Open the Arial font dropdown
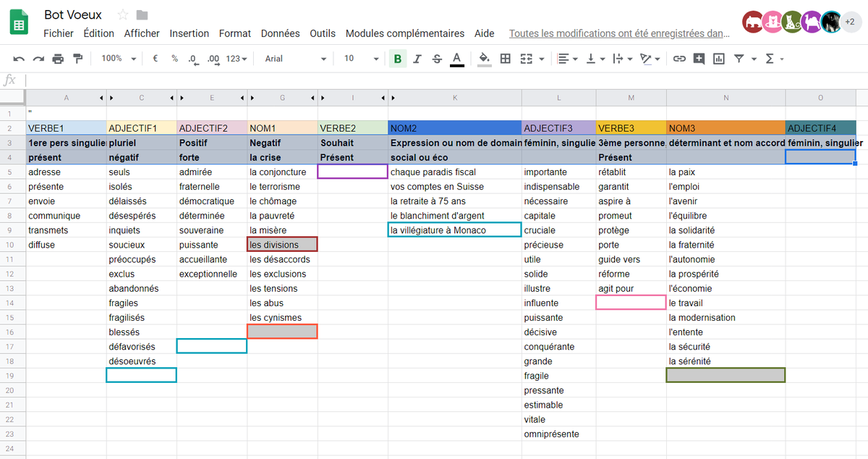This screenshot has width=868, height=459. 295,59
